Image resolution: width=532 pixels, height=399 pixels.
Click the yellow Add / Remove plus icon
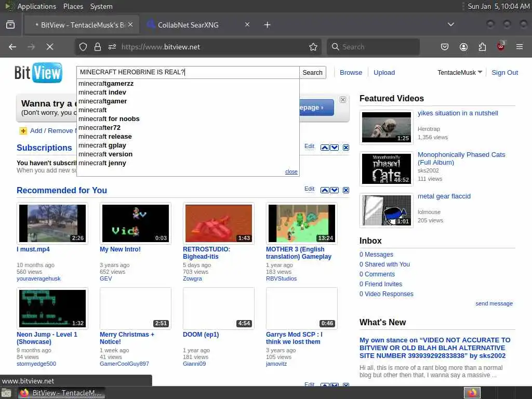pyautogui.click(x=23, y=131)
